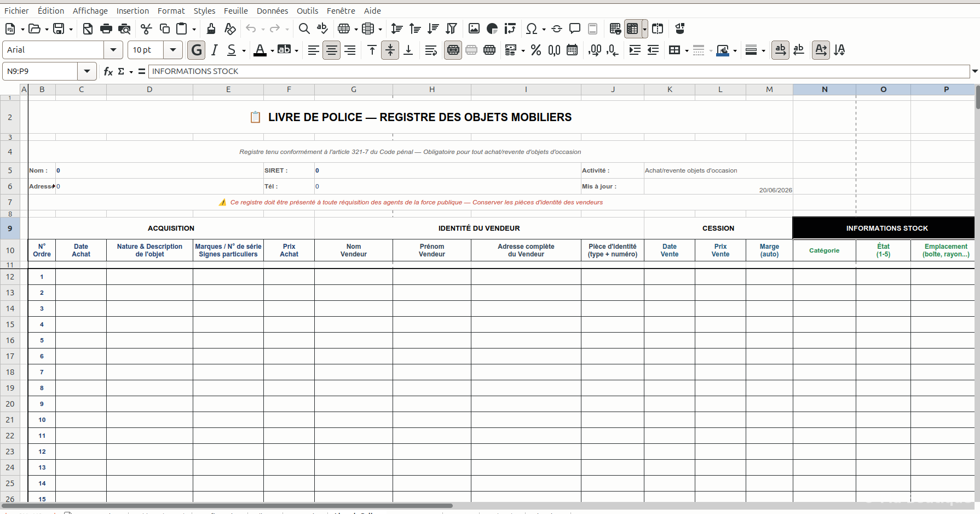Click the Select All corner button

pos(10,89)
